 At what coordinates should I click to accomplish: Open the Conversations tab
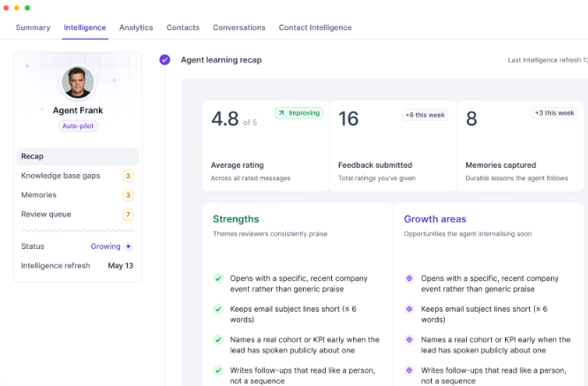click(x=239, y=27)
